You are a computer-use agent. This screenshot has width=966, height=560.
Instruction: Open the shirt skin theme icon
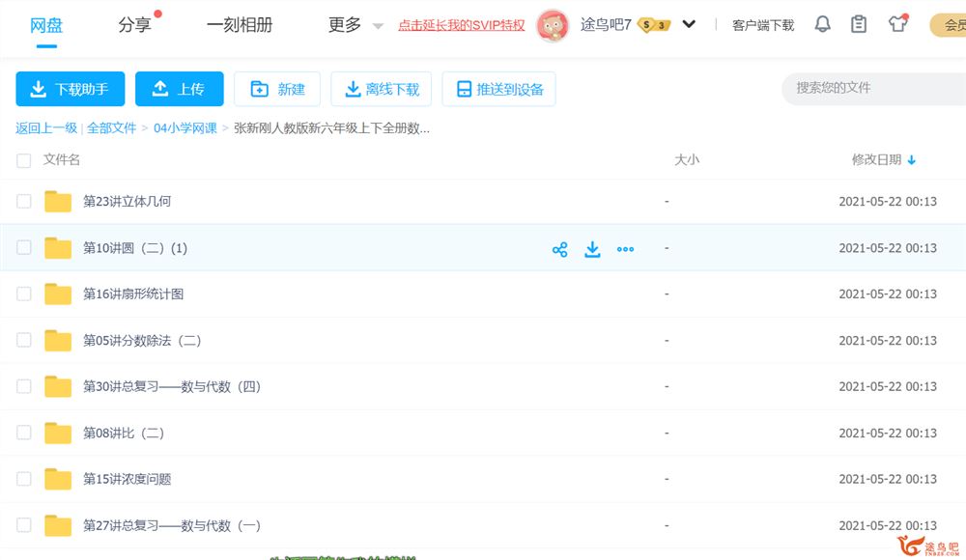coord(897,24)
